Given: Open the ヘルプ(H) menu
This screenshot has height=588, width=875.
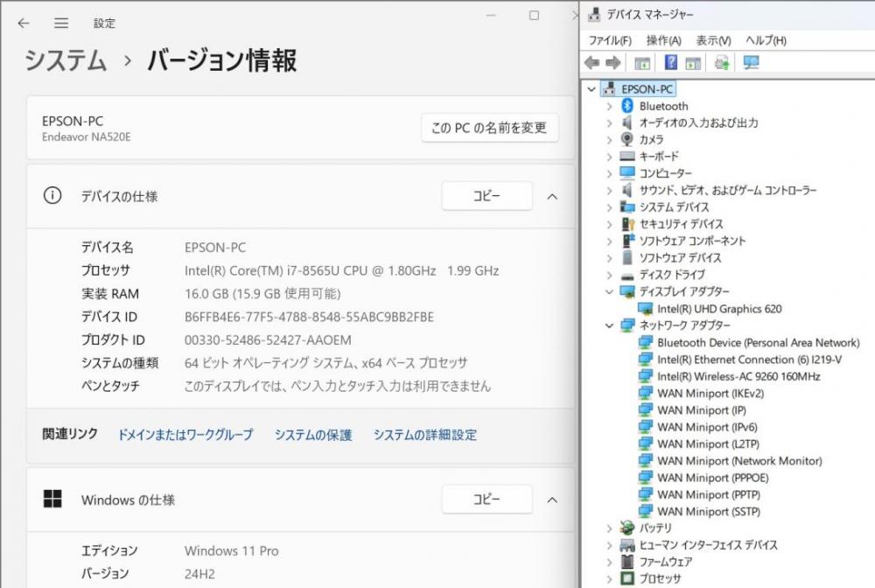Looking at the screenshot, I should [766, 40].
